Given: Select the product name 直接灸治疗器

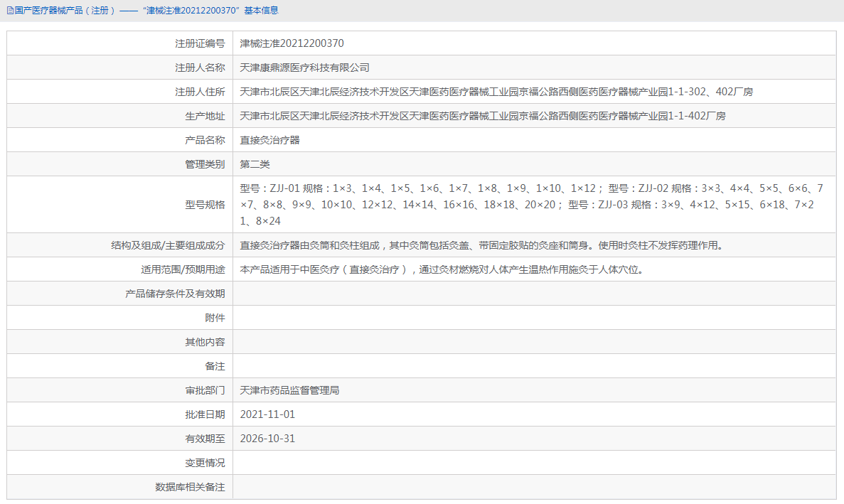Looking at the screenshot, I should pos(269,140).
